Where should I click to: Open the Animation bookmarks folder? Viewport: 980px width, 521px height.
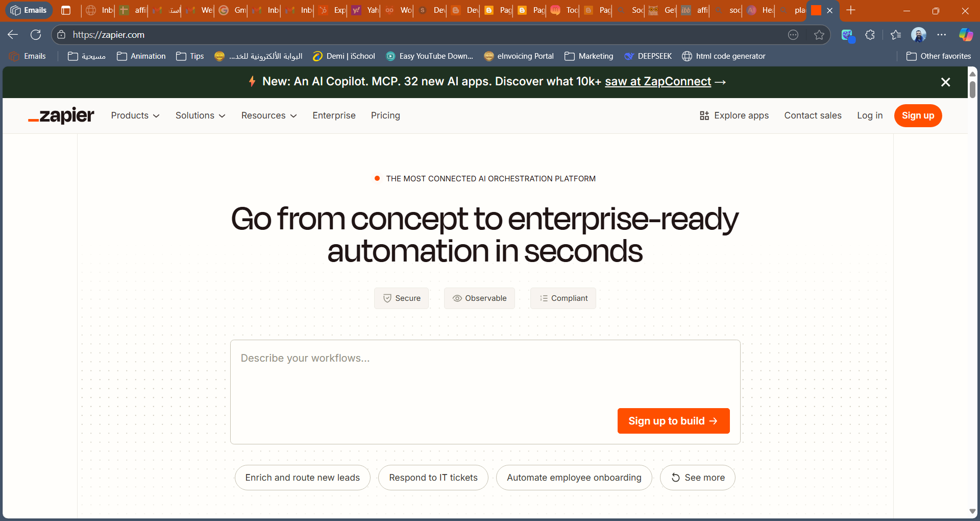point(141,56)
